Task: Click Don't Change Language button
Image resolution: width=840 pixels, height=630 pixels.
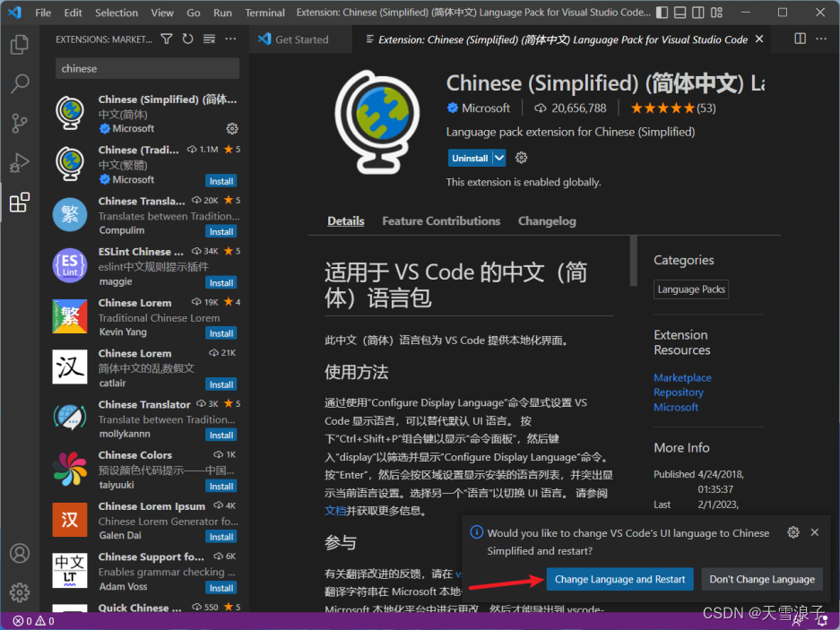Action: pos(762,579)
